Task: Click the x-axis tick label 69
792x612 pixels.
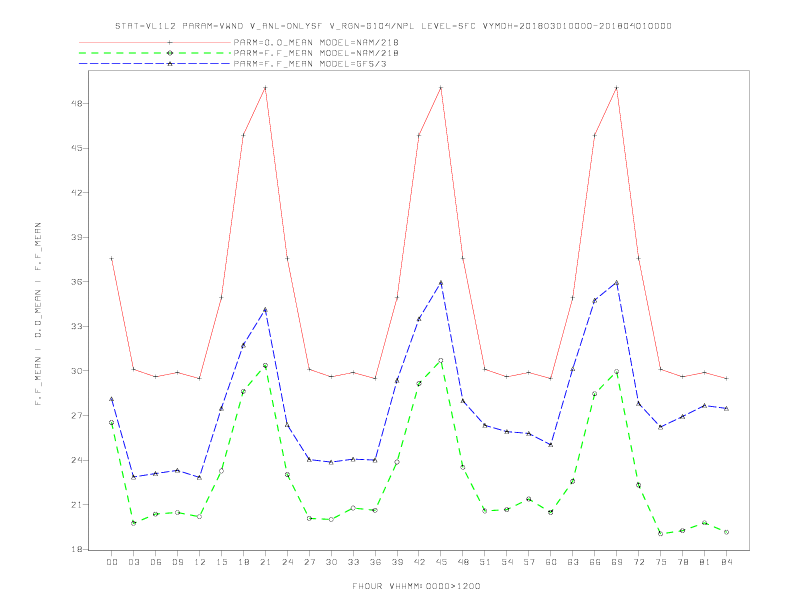Action: [617, 562]
